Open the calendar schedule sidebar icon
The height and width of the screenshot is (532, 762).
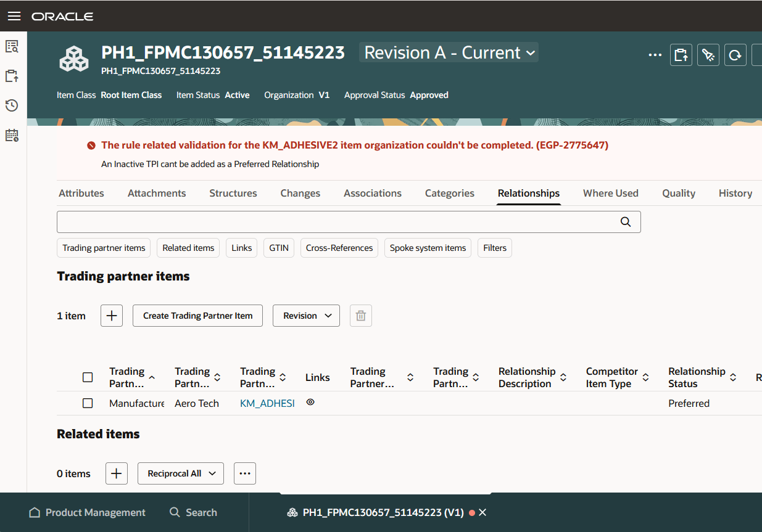pyautogui.click(x=12, y=135)
